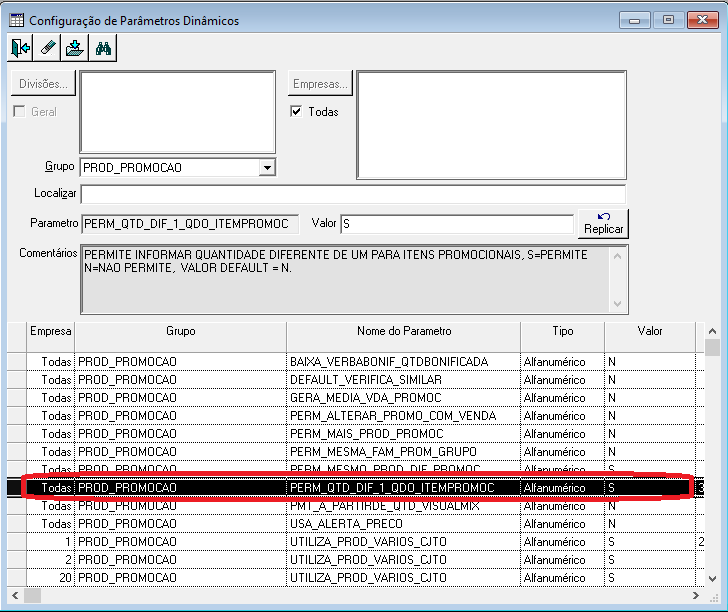
Task: Click inside the Comentários text area
Action: click(345, 280)
